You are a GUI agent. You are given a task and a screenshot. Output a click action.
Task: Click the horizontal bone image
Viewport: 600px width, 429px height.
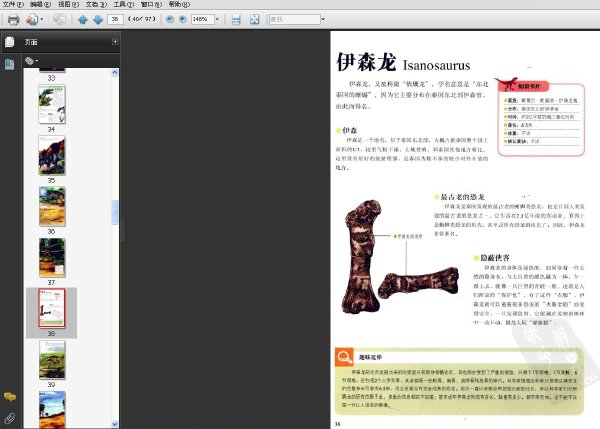pos(418,283)
